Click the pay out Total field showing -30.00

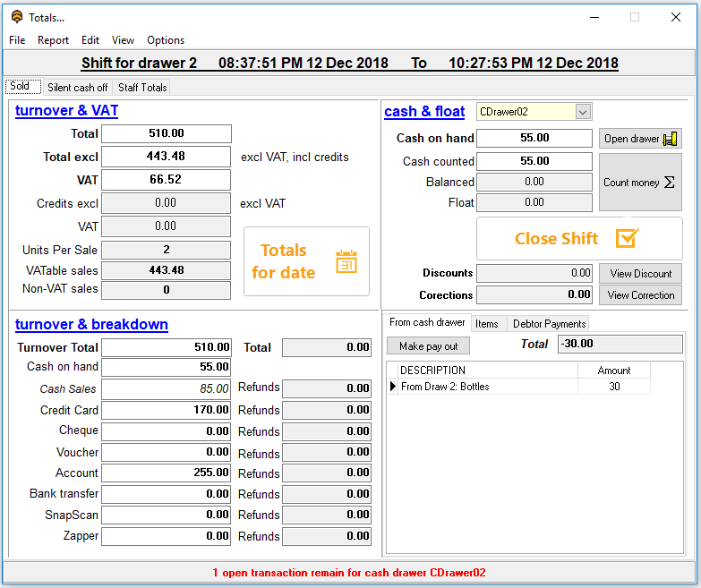pos(620,344)
